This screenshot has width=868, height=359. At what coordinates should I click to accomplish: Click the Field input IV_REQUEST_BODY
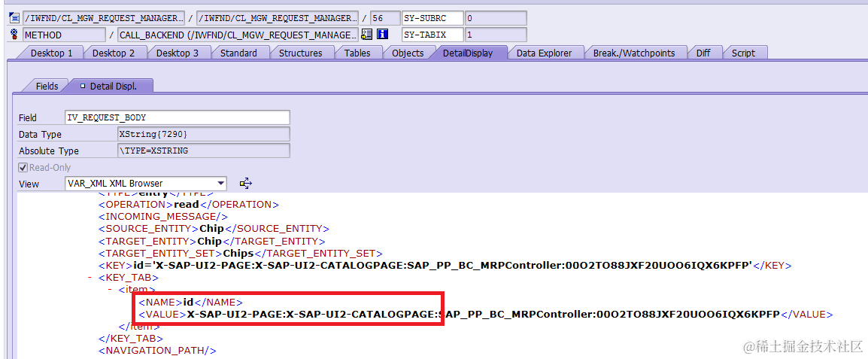[x=178, y=117]
